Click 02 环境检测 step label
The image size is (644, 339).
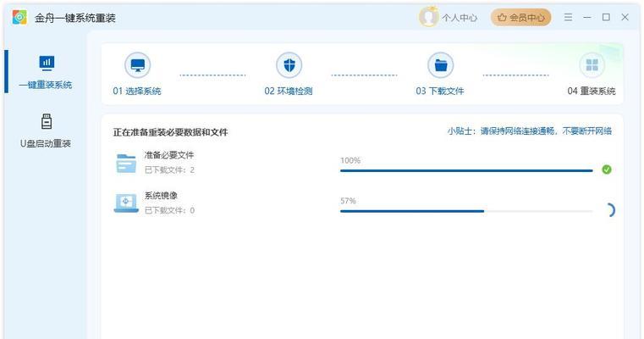[289, 91]
